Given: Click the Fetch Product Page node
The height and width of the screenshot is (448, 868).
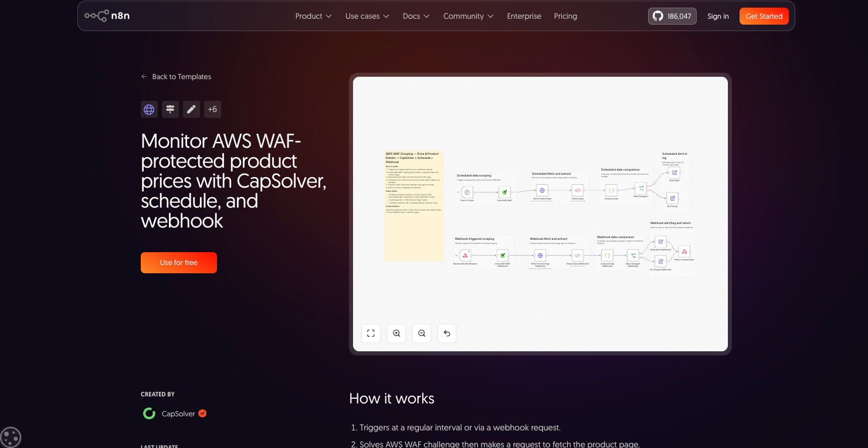Looking at the screenshot, I should (542, 190).
